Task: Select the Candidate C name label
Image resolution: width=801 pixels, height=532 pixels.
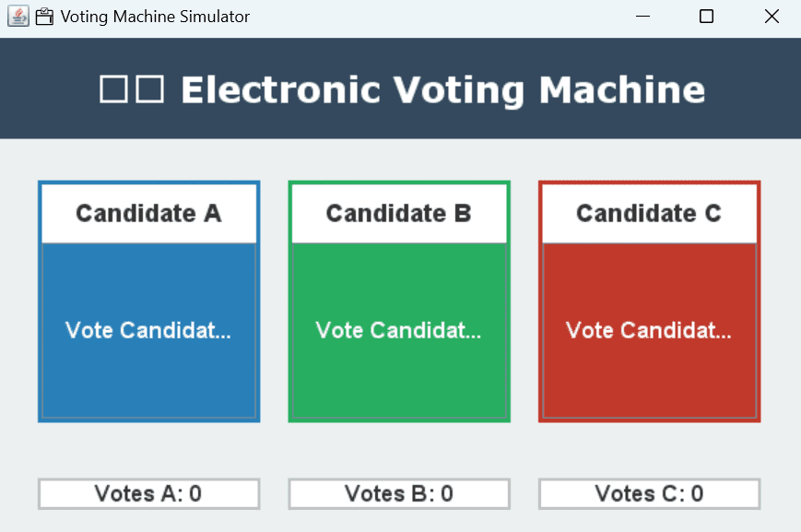Action: click(649, 214)
